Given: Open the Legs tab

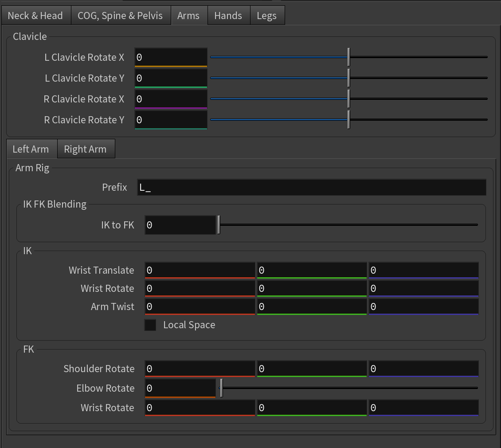Looking at the screenshot, I should pos(266,16).
